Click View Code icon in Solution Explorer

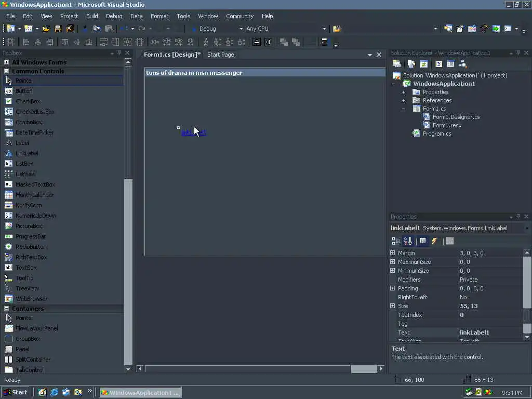(438, 64)
